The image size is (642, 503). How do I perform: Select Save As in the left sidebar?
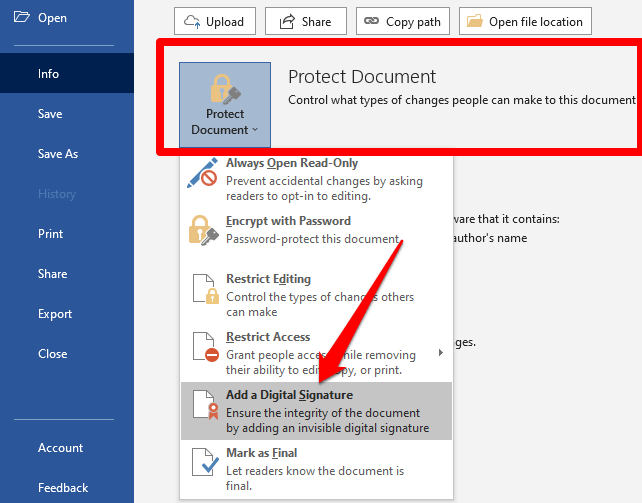(58, 154)
